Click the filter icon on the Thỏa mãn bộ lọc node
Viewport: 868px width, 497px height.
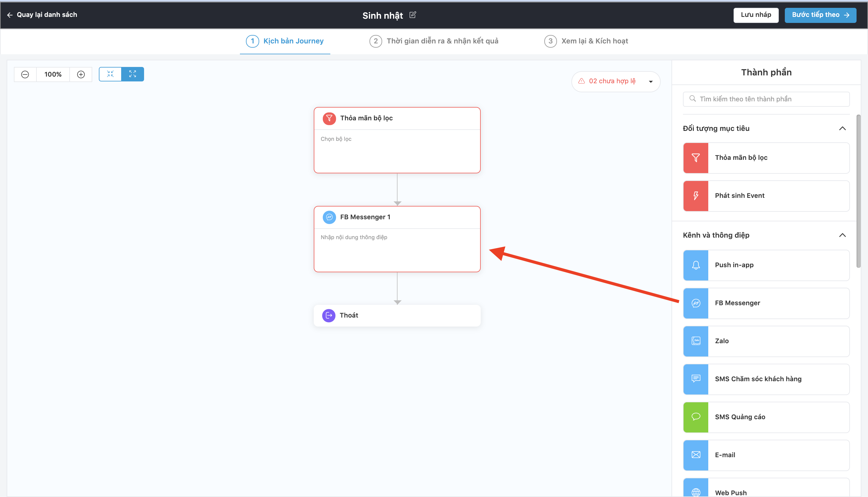pyautogui.click(x=329, y=119)
